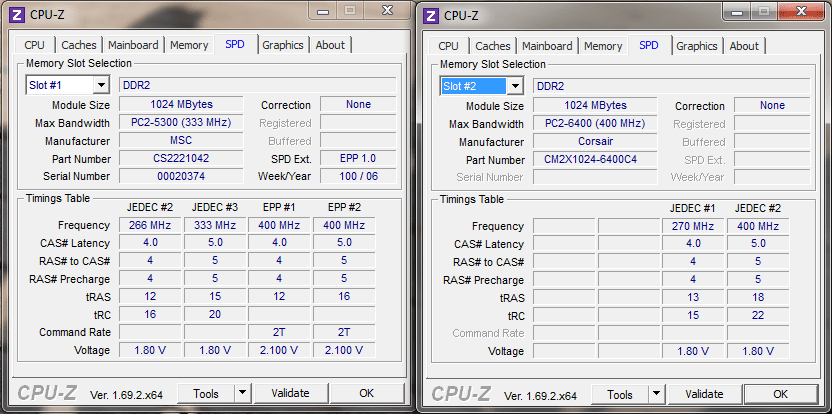832x414 pixels.
Task: Click the EPP #2 tRAS value 16
Action: 344,296
